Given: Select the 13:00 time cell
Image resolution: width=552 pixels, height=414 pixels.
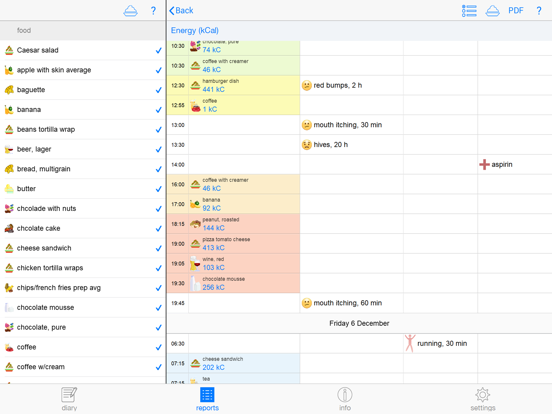Looking at the screenshot, I should (x=178, y=125).
